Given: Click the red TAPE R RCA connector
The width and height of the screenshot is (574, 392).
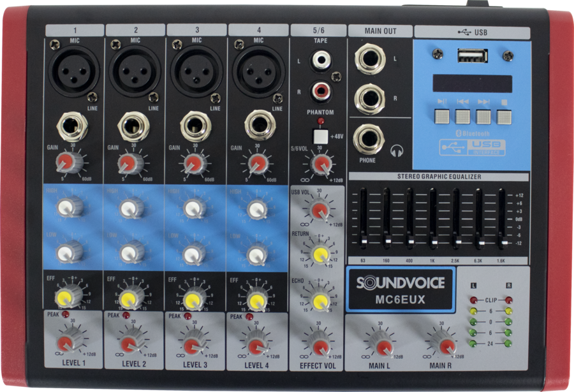Looking at the screenshot, I should tap(321, 91).
